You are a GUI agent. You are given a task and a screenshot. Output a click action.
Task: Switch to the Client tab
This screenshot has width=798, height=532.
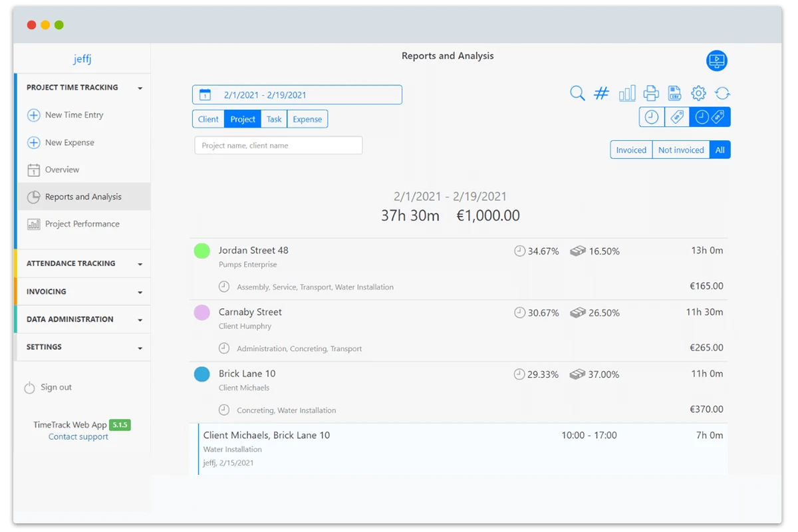click(208, 120)
